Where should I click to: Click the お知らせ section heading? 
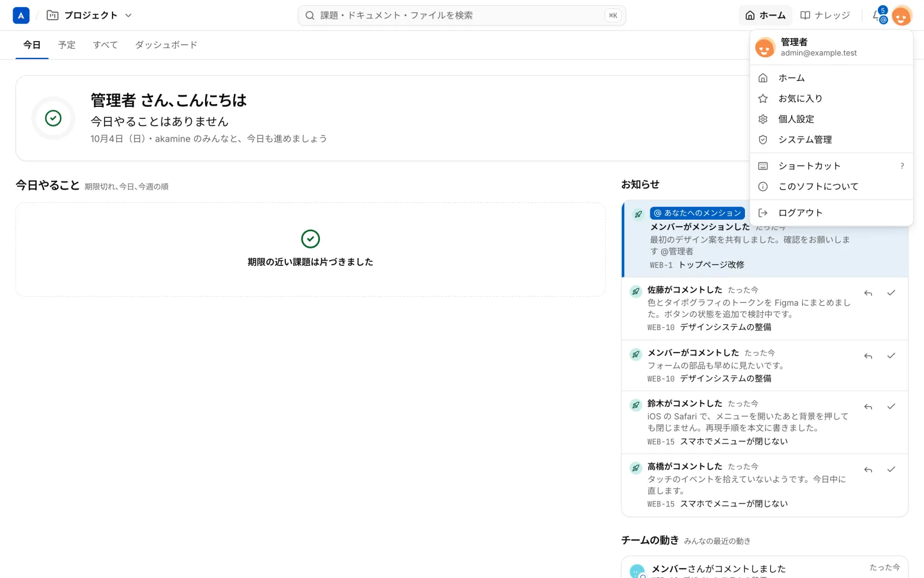click(640, 184)
